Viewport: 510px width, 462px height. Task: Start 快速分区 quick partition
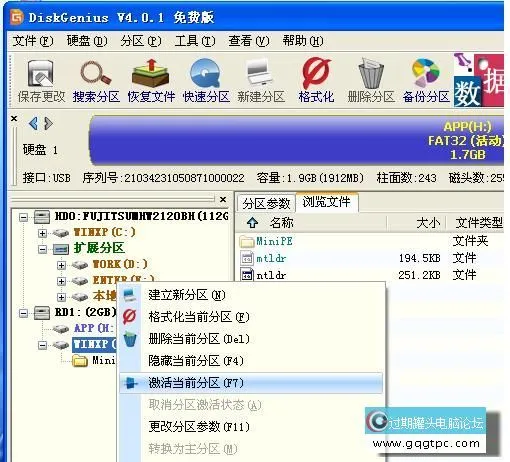[206, 81]
